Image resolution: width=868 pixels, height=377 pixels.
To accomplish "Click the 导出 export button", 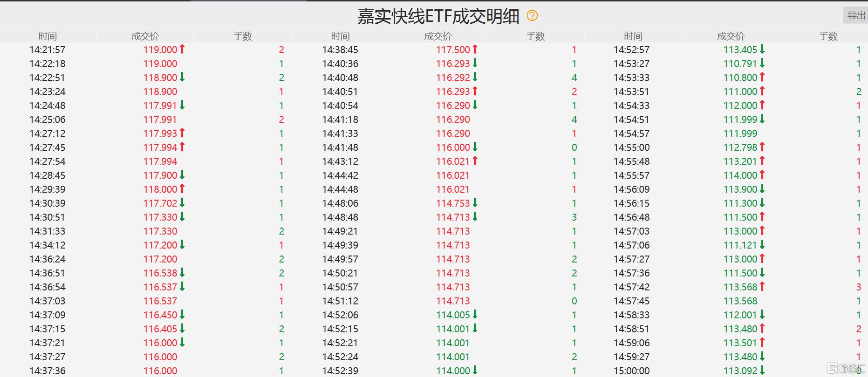I will pos(856,15).
